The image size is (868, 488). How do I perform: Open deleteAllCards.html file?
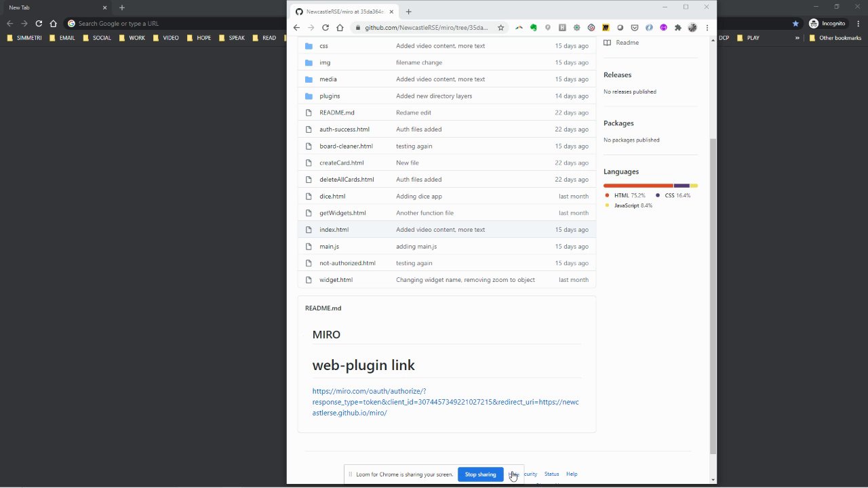point(347,180)
